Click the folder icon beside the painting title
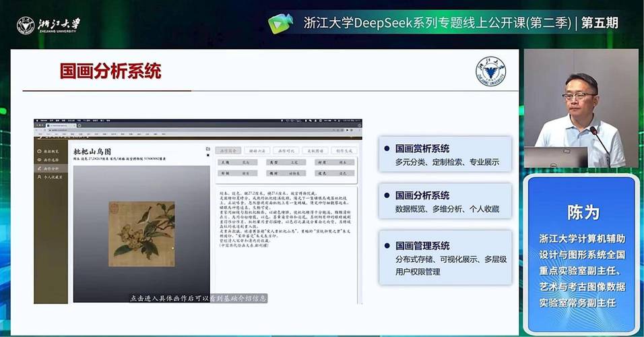 pyautogui.click(x=208, y=149)
